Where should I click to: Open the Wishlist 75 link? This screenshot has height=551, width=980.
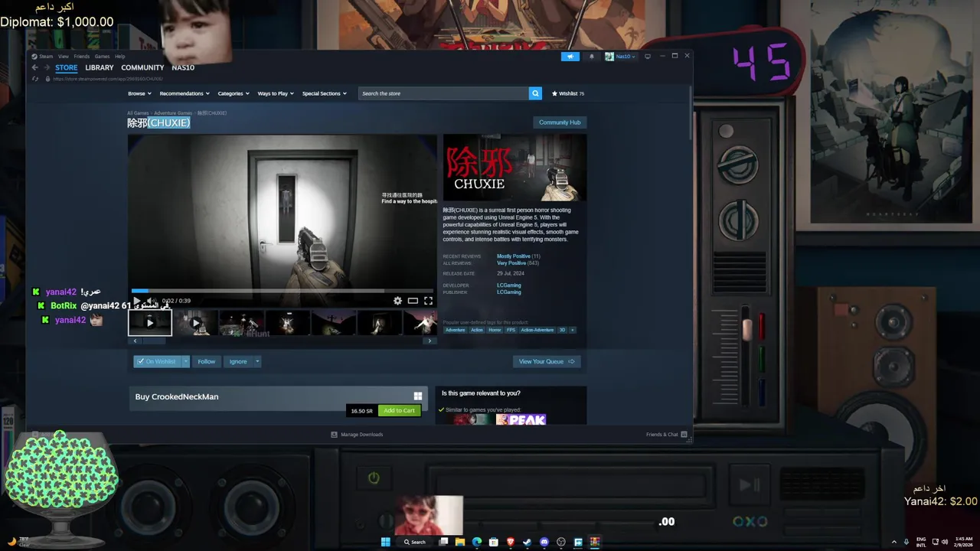[x=568, y=93]
